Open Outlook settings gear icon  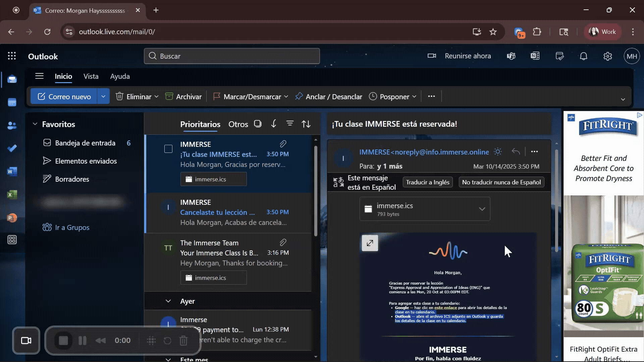point(607,56)
